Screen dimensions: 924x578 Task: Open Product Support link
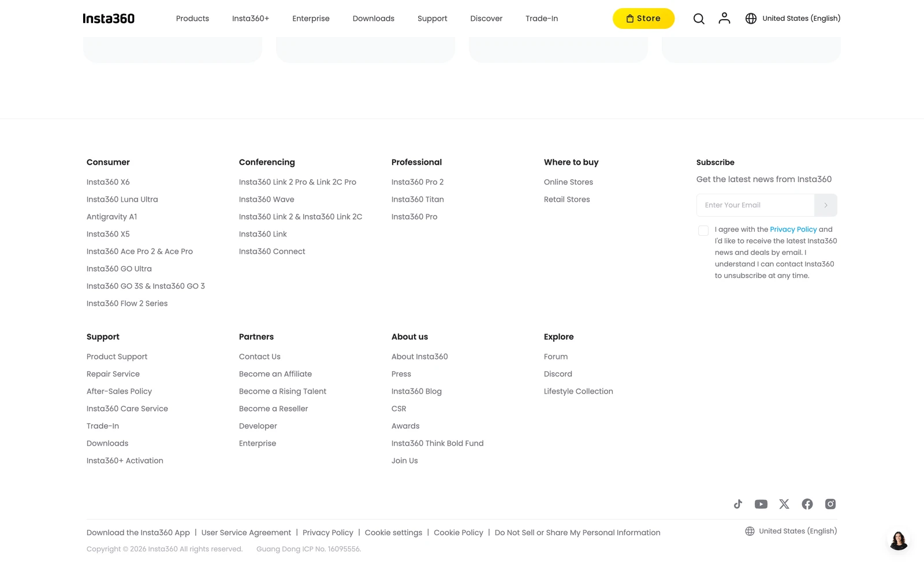click(x=117, y=357)
